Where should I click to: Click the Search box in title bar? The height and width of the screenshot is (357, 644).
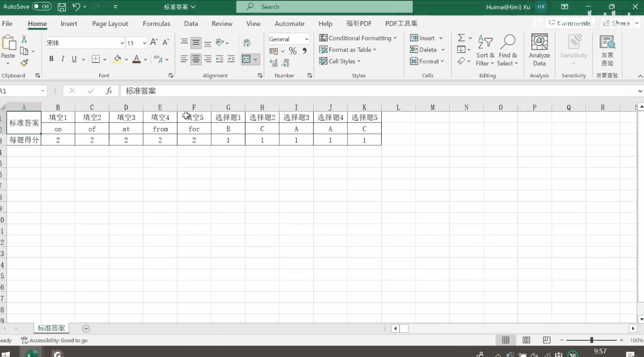point(324,7)
